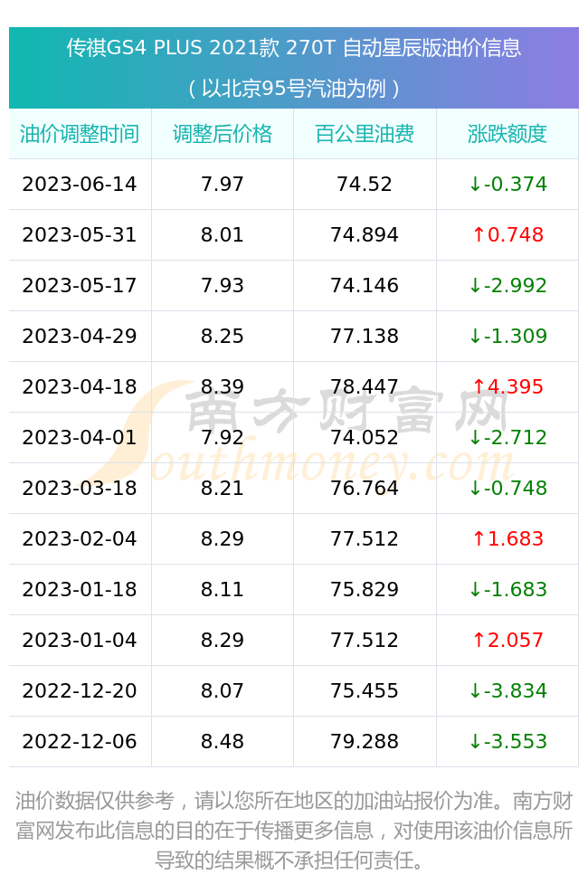Image resolution: width=588 pixels, height=884 pixels.
Task: Click the 百公里油费 column header
Action: pos(365,134)
